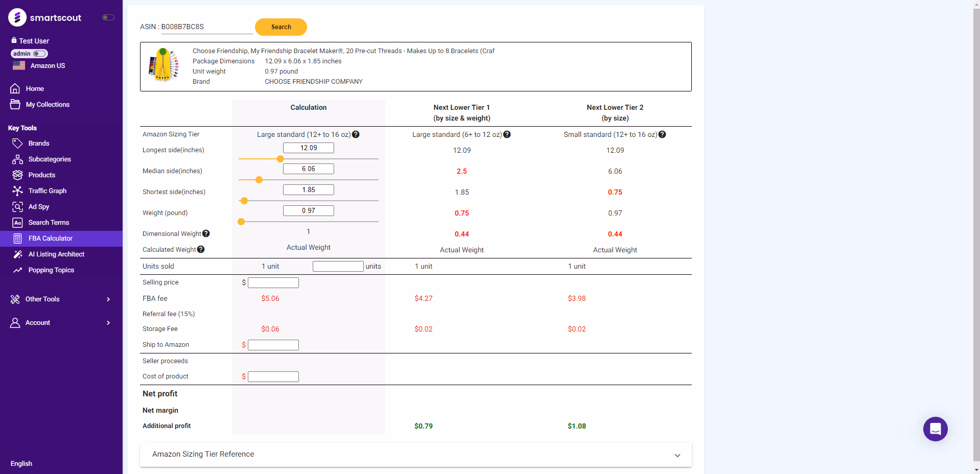The width and height of the screenshot is (980, 474).
Task: Click the Amazon US marketplace label
Action: click(48, 65)
